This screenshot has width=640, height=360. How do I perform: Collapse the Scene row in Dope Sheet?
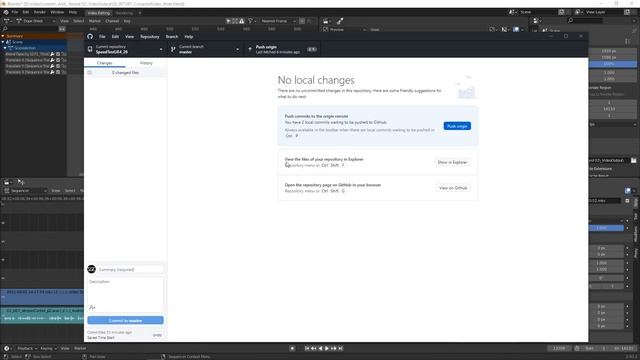click(x=3, y=42)
